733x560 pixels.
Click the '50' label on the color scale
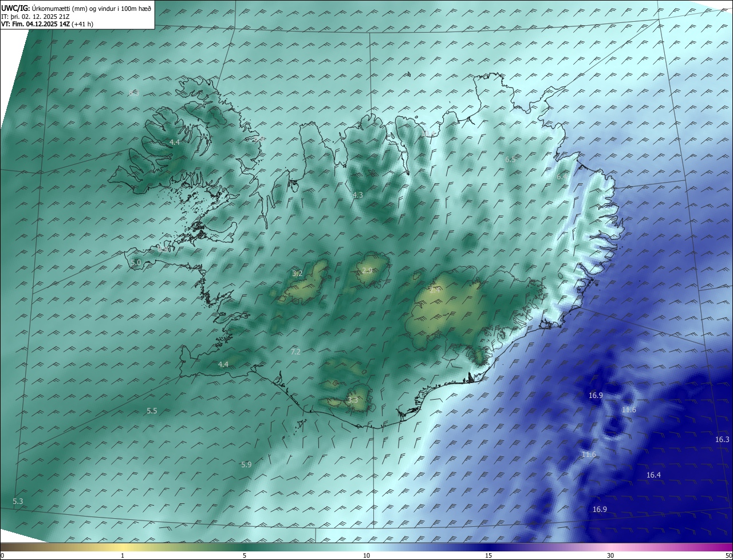728,555
